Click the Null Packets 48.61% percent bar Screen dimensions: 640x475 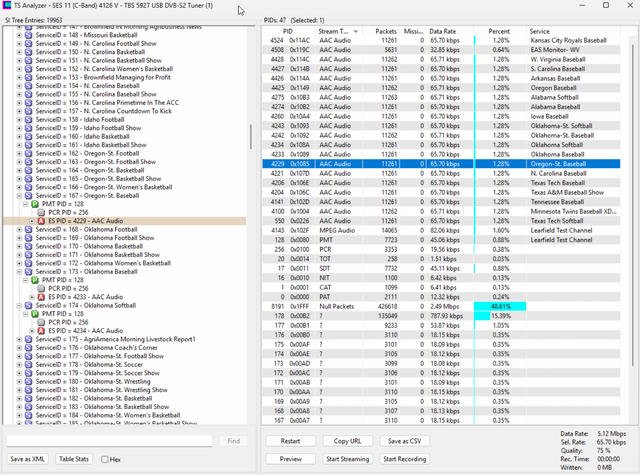(x=500, y=306)
